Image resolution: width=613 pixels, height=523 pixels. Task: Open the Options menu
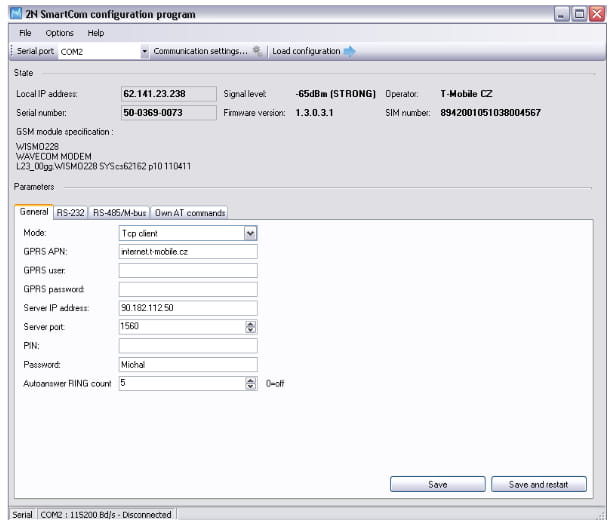pyautogui.click(x=59, y=33)
